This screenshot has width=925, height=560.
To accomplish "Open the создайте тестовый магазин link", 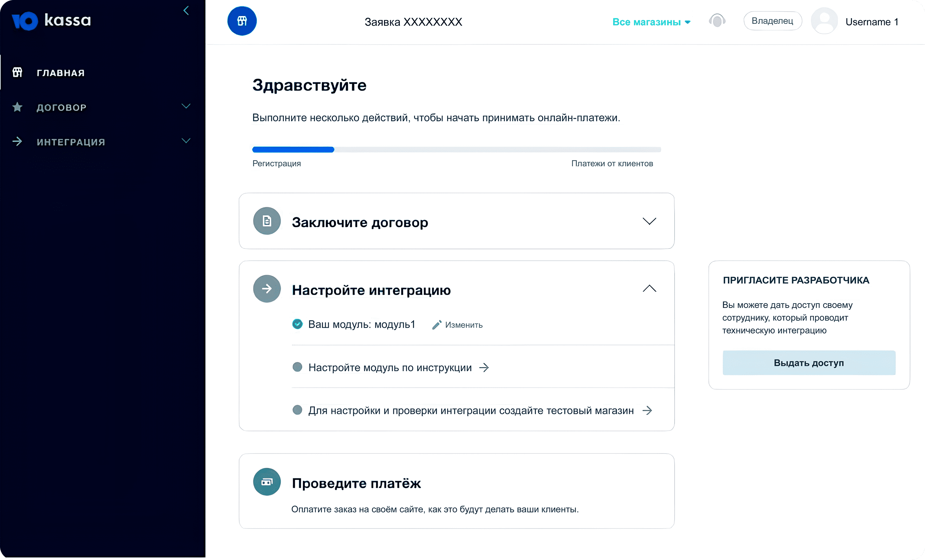I will [471, 410].
